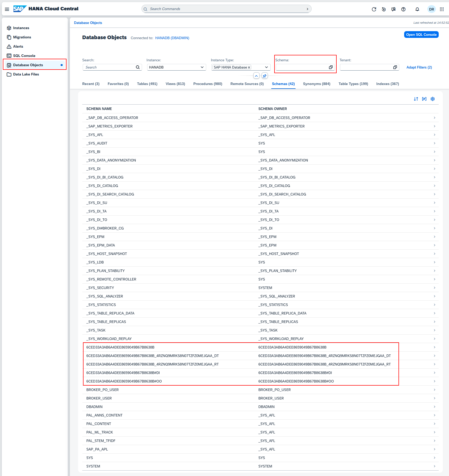Open the notifications bell
Image resolution: width=449 pixels, height=476 pixels.
(417, 9)
